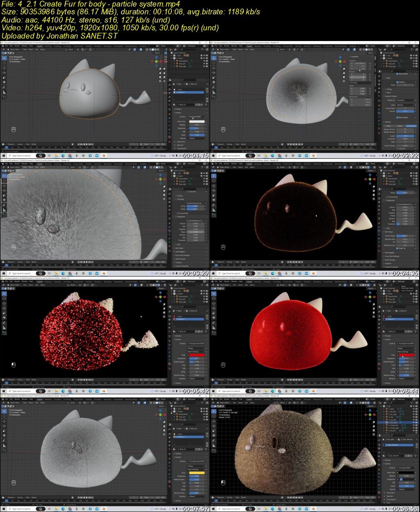Image resolution: width=420 pixels, height=512 pixels.
Task: Toggle Use Roughness Curve checkbox in 00:03:29 frame
Action: coord(187,221)
